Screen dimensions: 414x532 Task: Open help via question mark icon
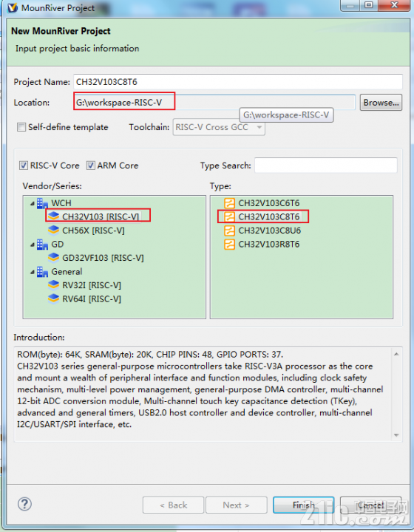pos(24,504)
